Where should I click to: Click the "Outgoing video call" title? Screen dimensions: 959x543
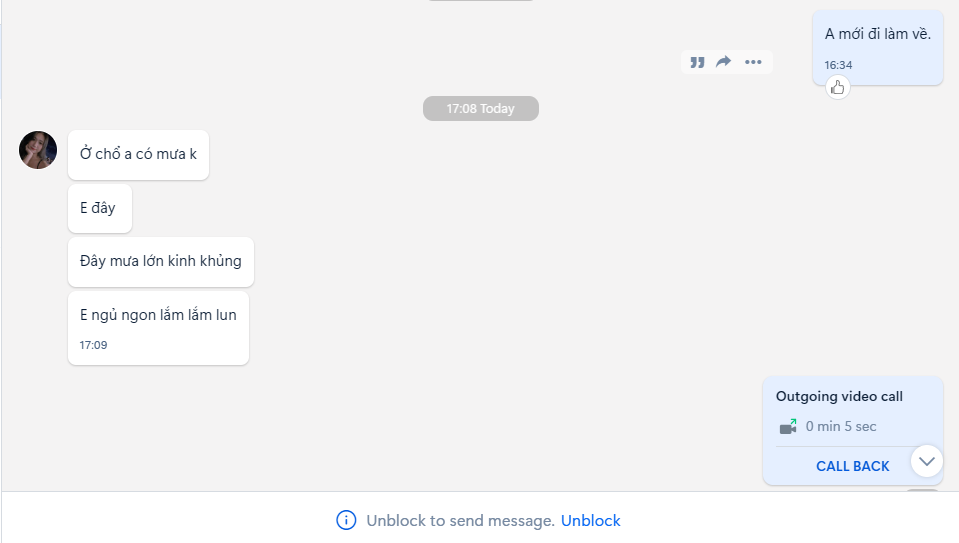tap(839, 396)
